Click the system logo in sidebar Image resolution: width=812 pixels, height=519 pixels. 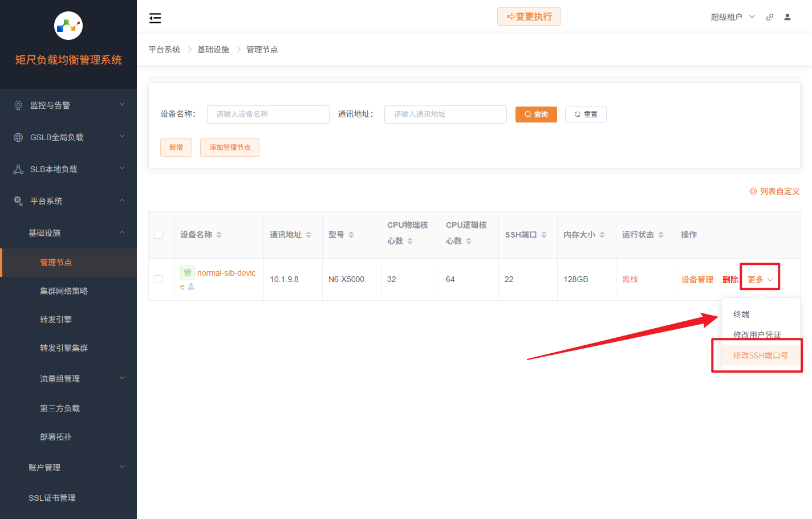[68, 26]
